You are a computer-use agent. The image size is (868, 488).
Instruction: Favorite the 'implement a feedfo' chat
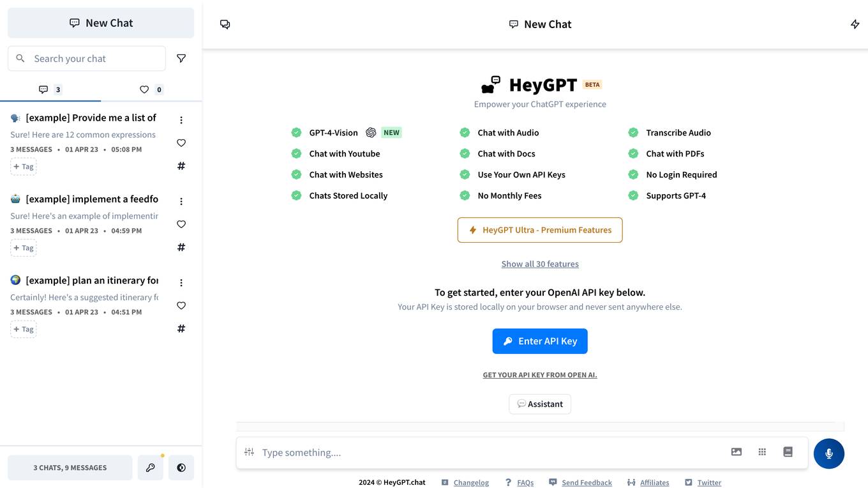[x=181, y=224]
